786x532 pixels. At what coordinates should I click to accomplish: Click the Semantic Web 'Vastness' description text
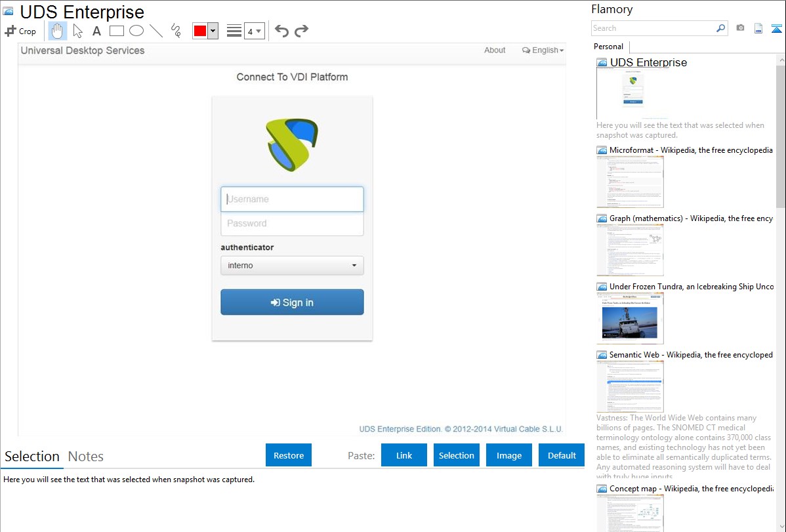(684, 447)
